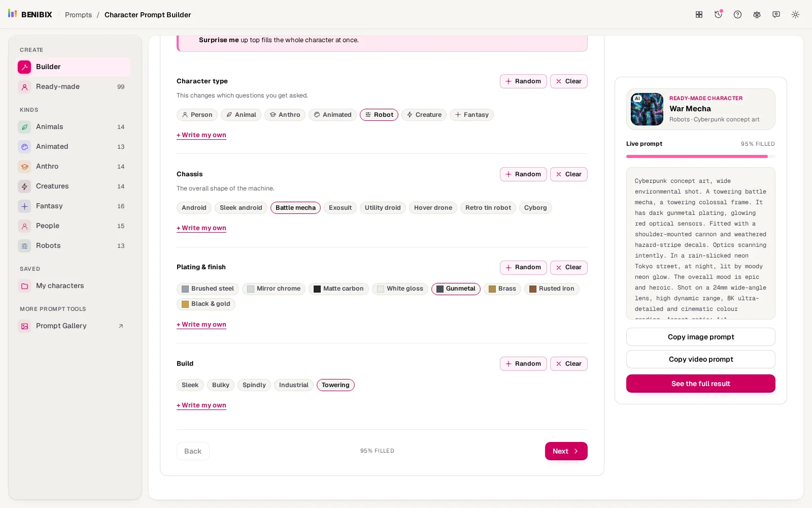The width and height of the screenshot is (812, 508).
Task: Click the live prompt text box
Action: point(701,243)
